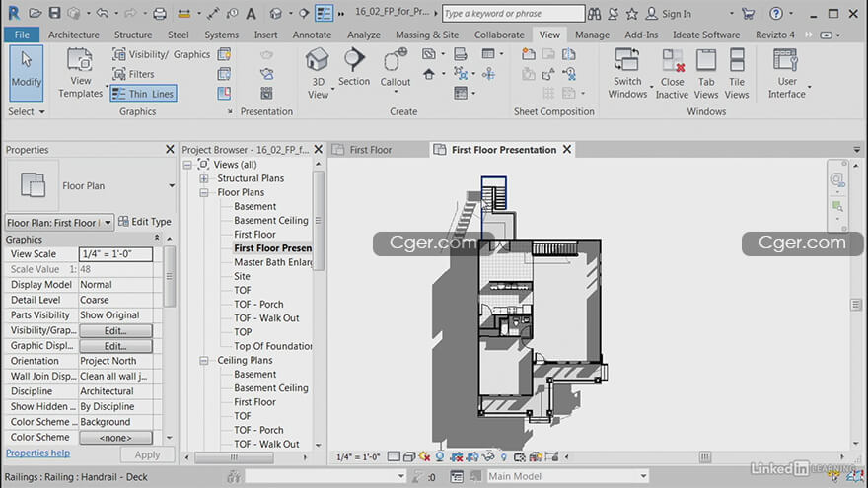The width and height of the screenshot is (868, 488).
Task: Click the Properties panel vertical scrollbar
Action: (x=169, y=276)
